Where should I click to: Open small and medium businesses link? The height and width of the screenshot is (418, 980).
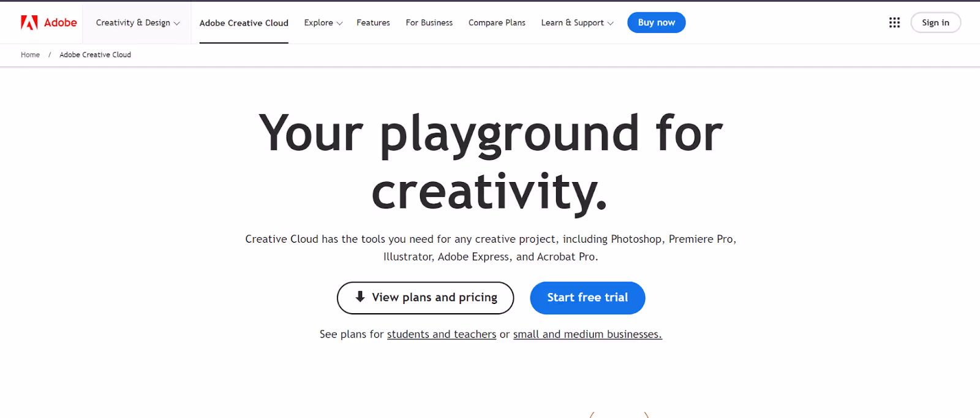[x=587, y=334]
